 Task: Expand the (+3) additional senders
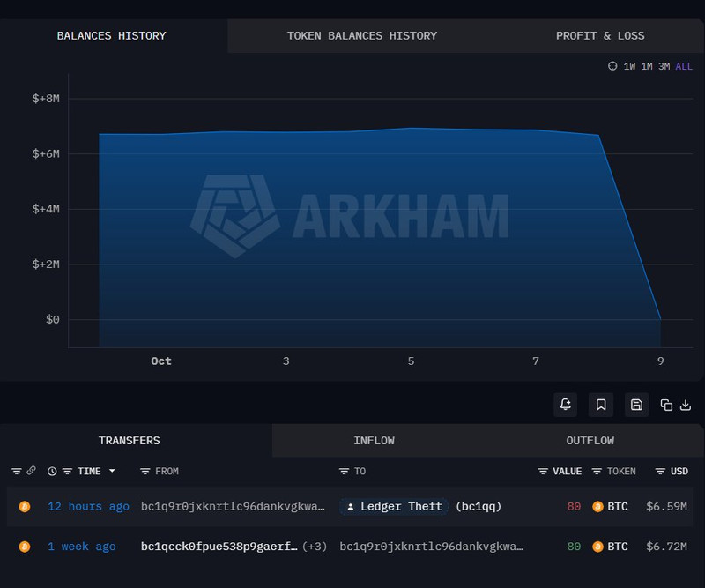315,547
